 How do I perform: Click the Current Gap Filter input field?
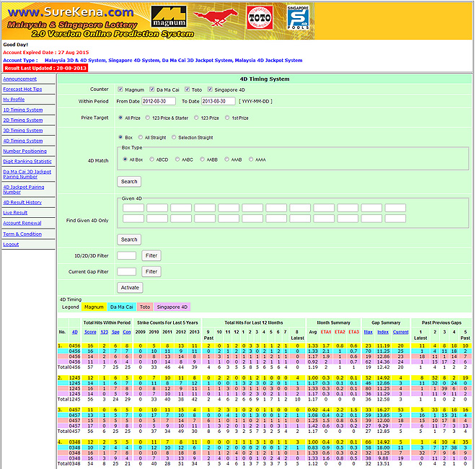tap(127, 271)
